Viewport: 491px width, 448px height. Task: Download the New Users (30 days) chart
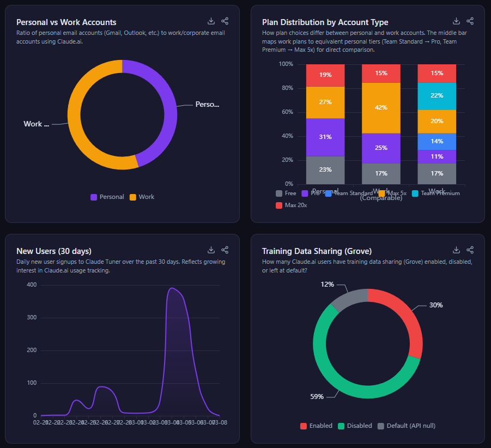tap(211, 250)
